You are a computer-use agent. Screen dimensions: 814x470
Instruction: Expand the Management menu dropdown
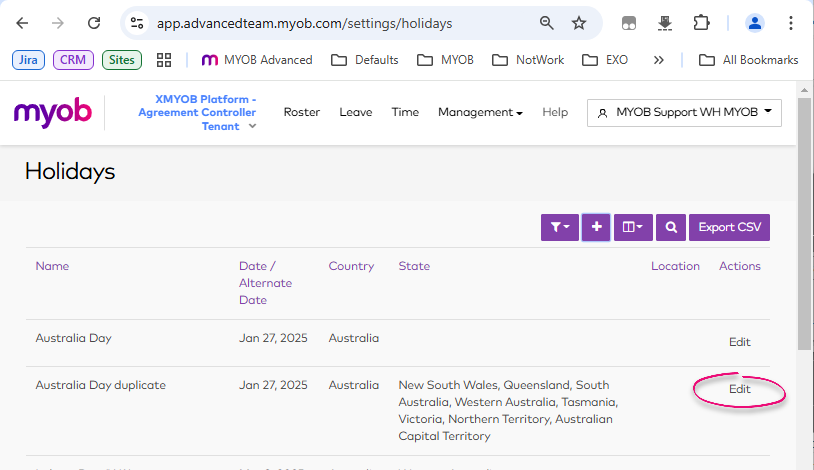pyautogui.click(x=480, y=112)
